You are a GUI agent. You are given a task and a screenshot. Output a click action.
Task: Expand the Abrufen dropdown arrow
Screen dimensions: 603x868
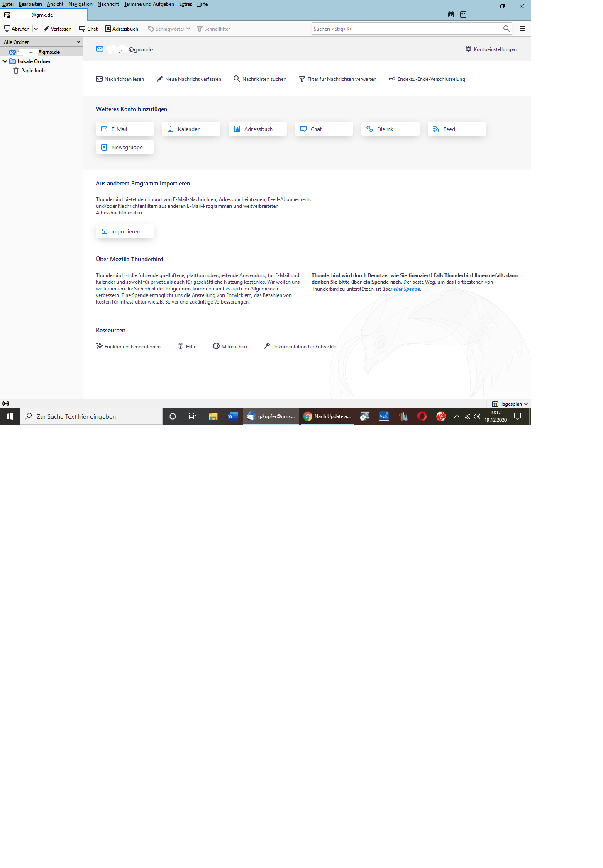pos(36,29)
